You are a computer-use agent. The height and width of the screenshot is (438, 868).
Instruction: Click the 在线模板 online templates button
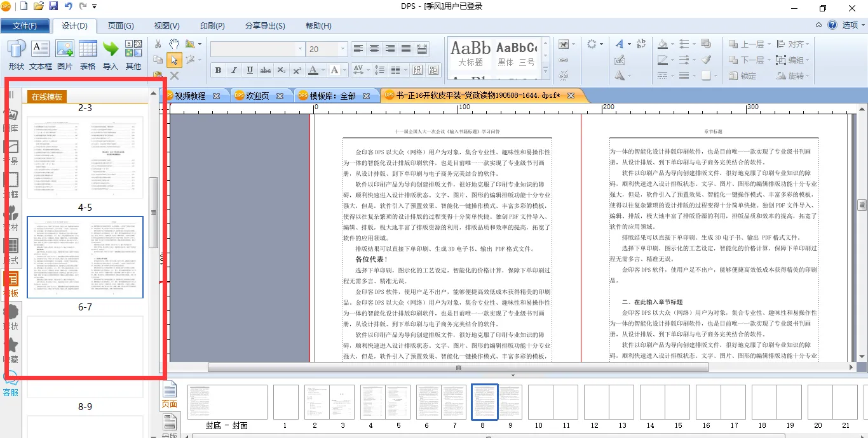tap(48, 96)
